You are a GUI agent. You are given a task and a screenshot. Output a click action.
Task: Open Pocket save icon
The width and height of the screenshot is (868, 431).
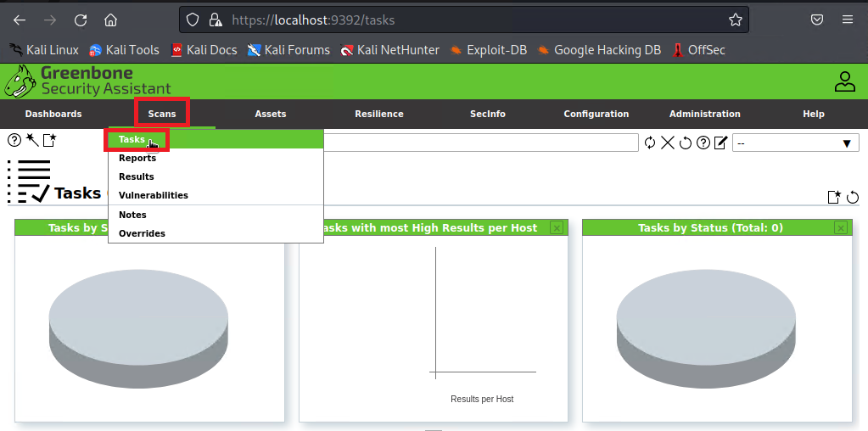coord(817,20)
